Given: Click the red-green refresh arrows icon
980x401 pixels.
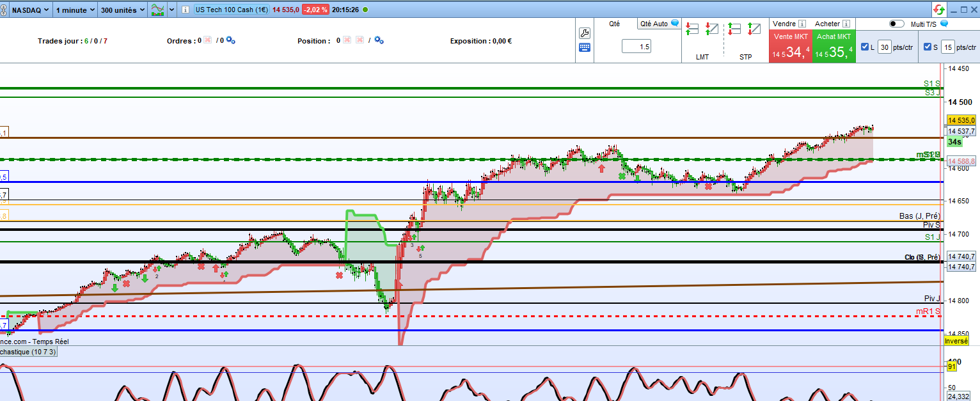Looking at the screenshot, I should pyautogui.click(x=939, y=10).
